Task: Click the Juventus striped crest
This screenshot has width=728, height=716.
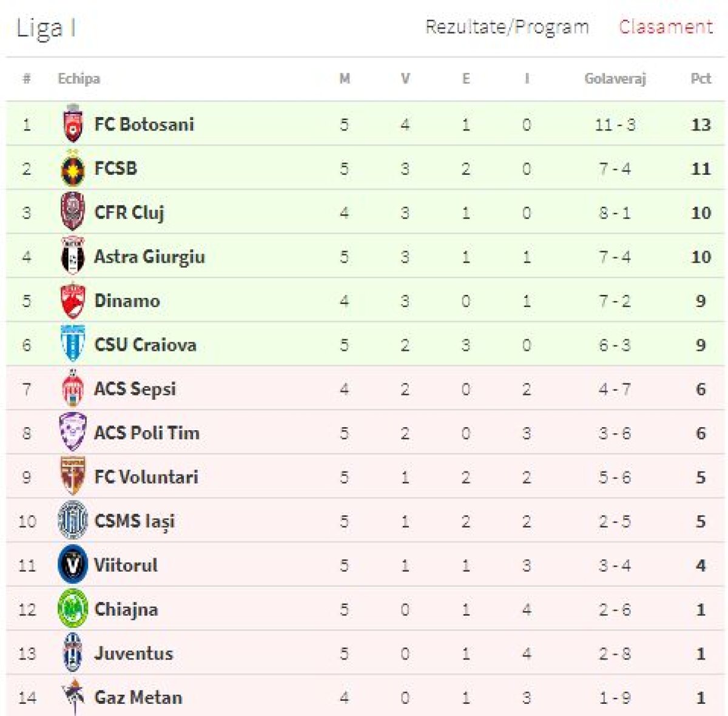Action: [73, 653]
